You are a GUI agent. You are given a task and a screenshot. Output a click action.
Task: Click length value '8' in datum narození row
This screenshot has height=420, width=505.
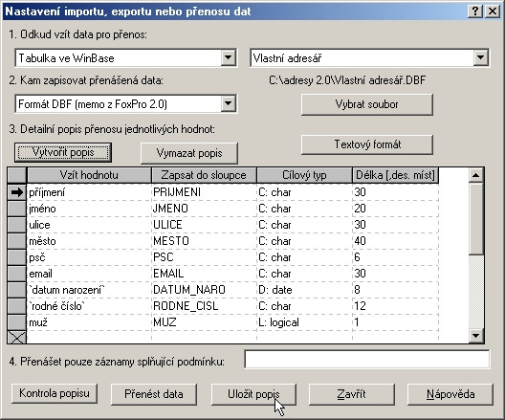[395, 290]
